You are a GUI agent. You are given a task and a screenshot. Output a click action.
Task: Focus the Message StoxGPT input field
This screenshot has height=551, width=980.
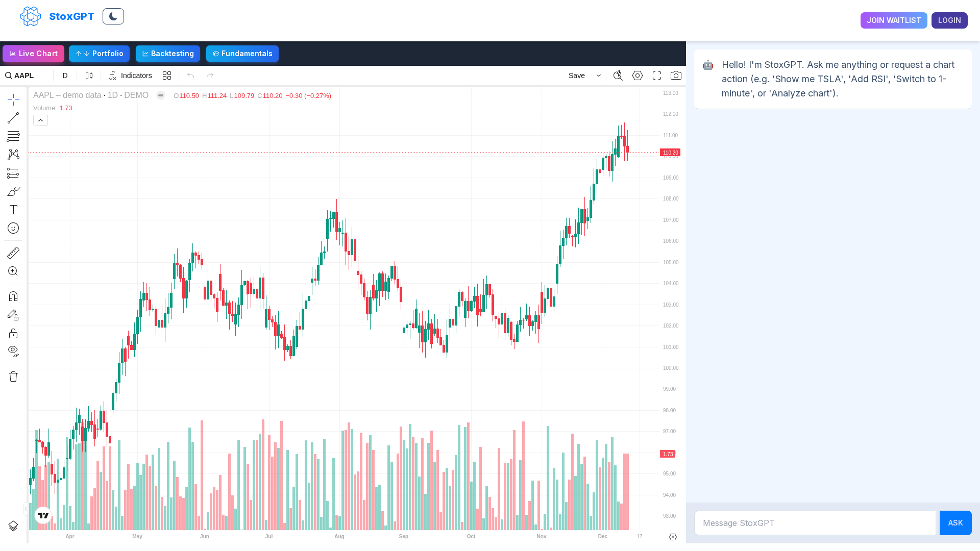point(815,523)
